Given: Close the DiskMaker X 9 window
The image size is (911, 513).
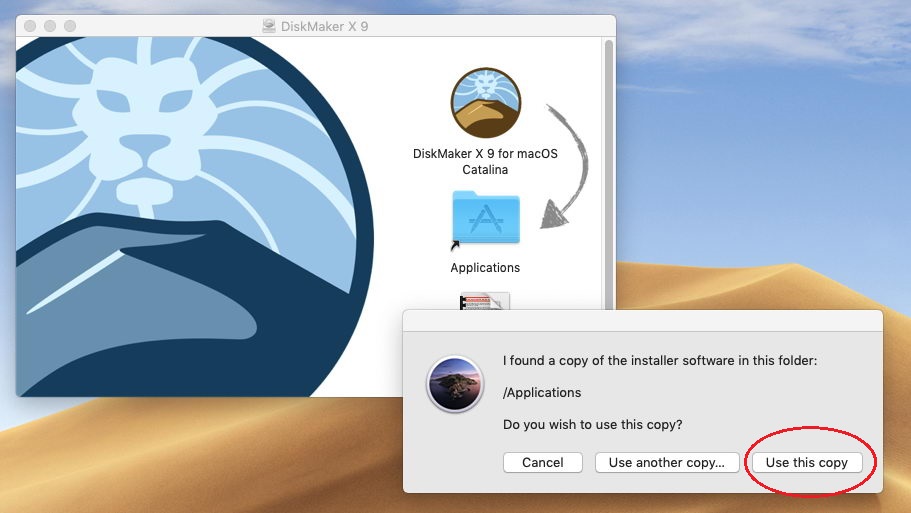Looking at the screenshot, I should click(x=30, y=26).
